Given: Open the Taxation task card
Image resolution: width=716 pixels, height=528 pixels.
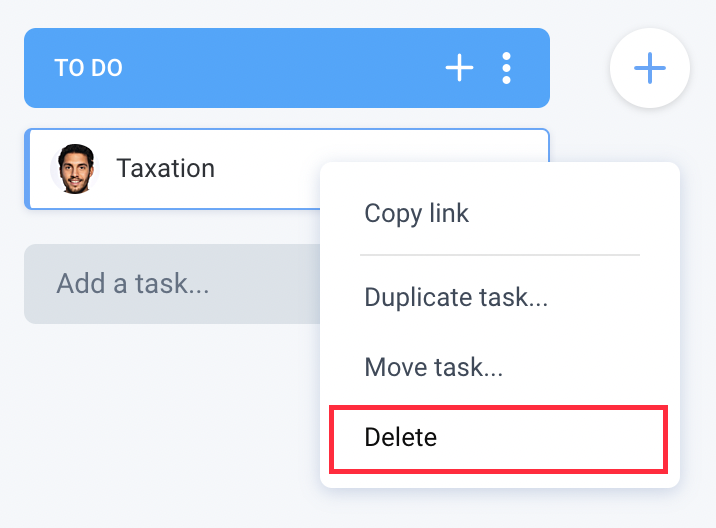Looking at the screenshot, I should tap(174, 169).
